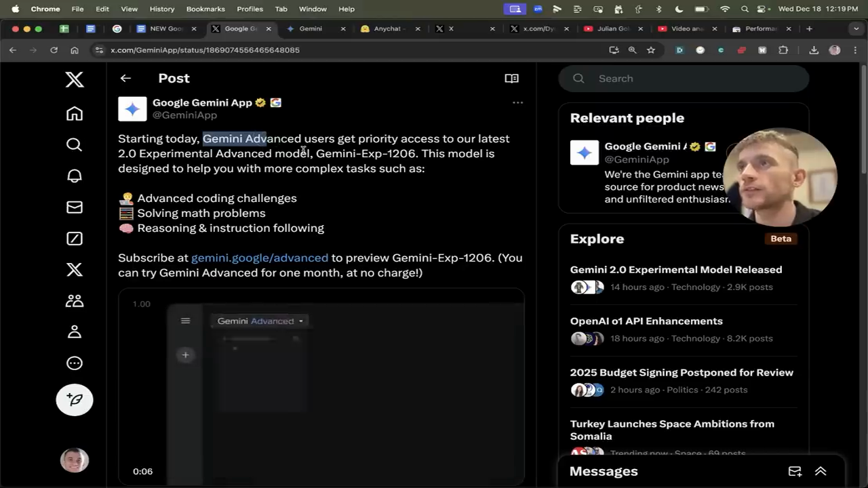Viewport: 868px width, 488px height.
Task: Open account avatar at sidebar bottom
Action: point(75,460)
